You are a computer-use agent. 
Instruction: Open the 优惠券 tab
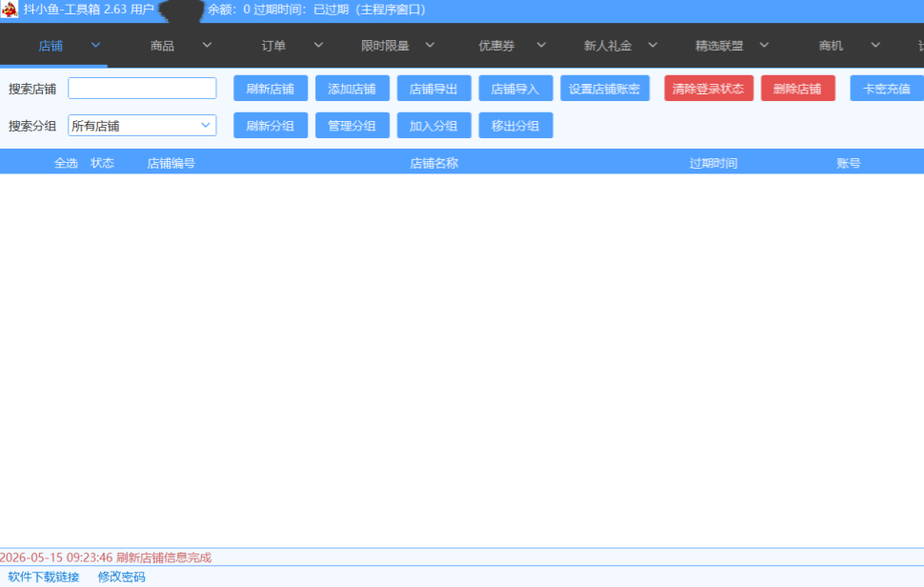(x=496, y=46)
